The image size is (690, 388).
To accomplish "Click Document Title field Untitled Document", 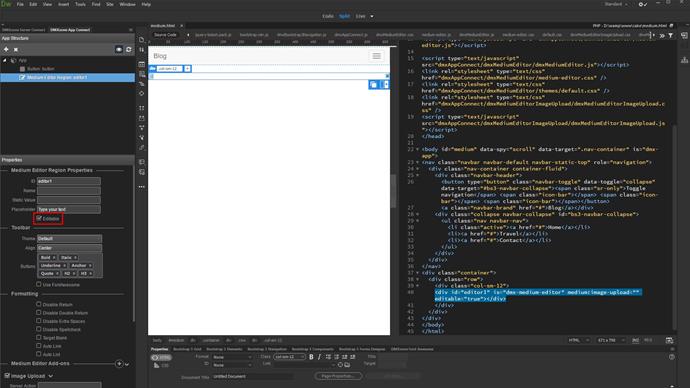I will (x=253, y=377).
